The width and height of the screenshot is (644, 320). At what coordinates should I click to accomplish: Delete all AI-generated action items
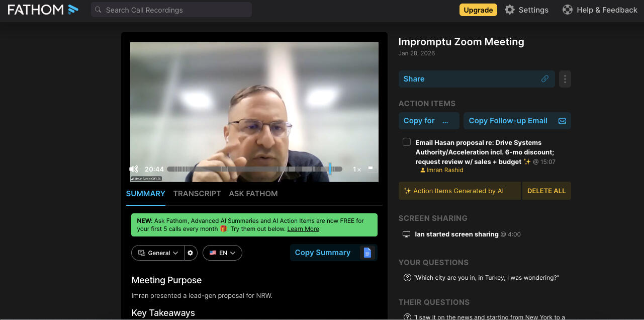[x=546, y=191]
